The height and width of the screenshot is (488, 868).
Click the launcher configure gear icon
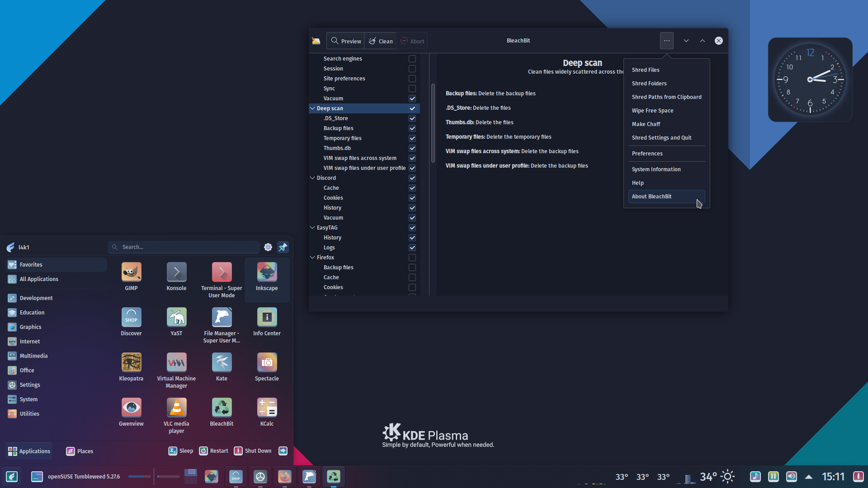point(268,247)
